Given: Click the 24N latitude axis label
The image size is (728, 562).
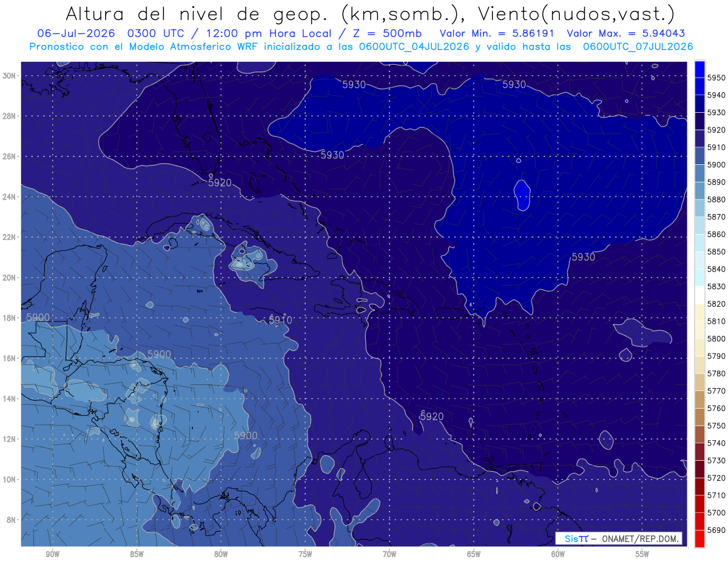Looking at the screenshot, I should (9, 197).
